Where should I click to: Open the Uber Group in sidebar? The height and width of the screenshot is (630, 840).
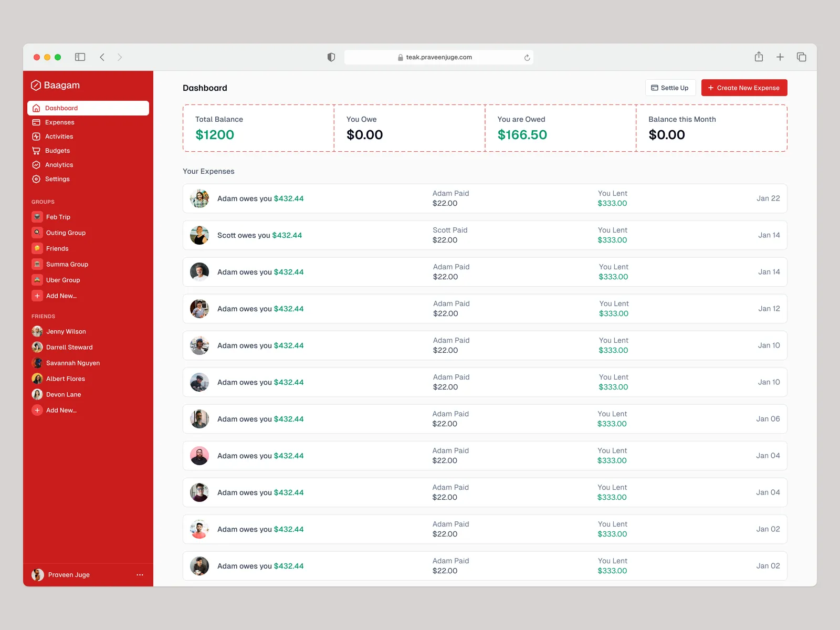[62, 280]
